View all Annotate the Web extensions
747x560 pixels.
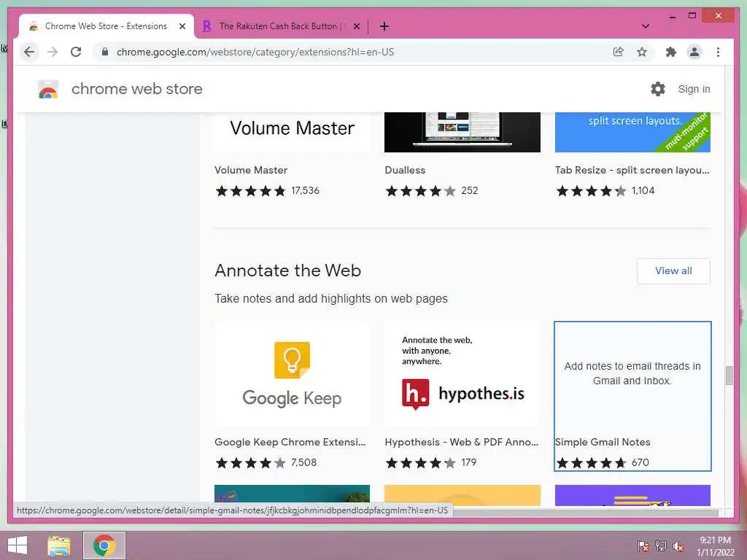pyautogui.click(x=673, y=271)
